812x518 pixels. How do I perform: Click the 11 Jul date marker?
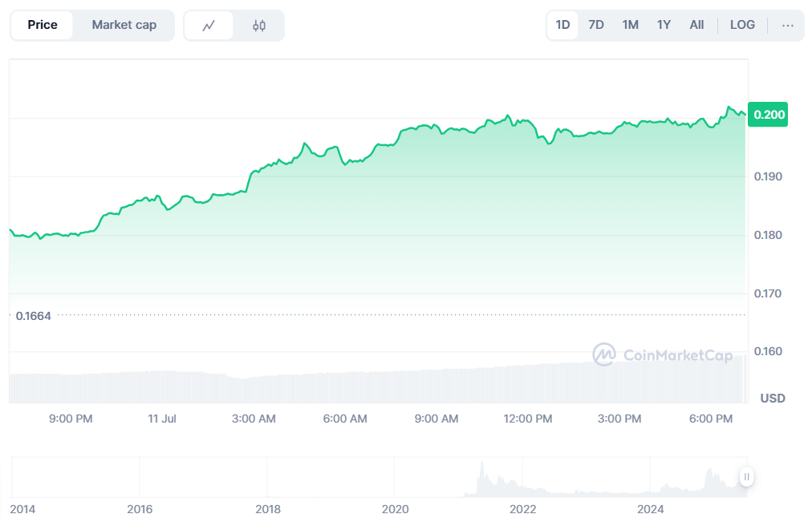pyautogui.click(x=162, y=419)
